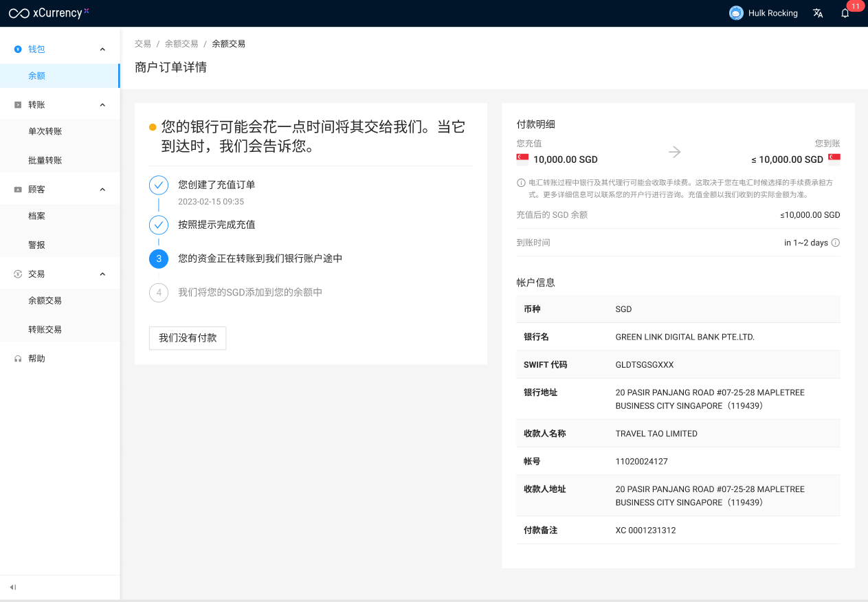This screenshot has width=868, height=602.
Task: Click account number 11020024127
Action: click(x=641, y=461)
